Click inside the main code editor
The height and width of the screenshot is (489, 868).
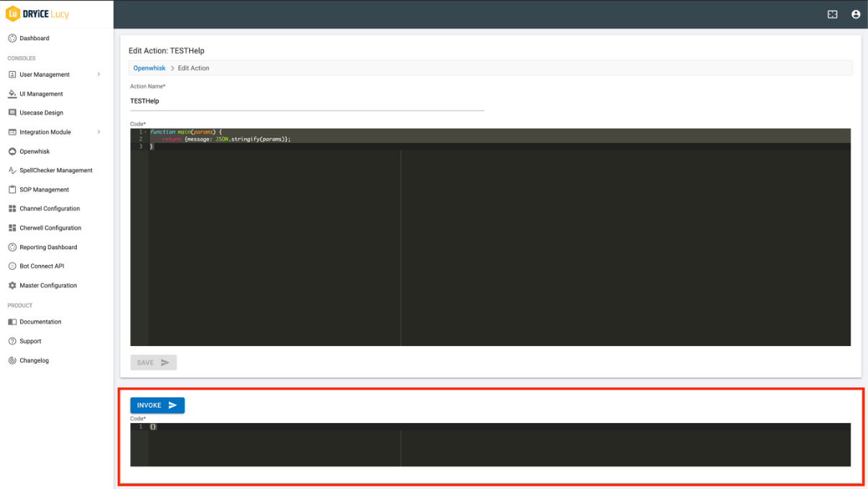(x=490, y=237)
